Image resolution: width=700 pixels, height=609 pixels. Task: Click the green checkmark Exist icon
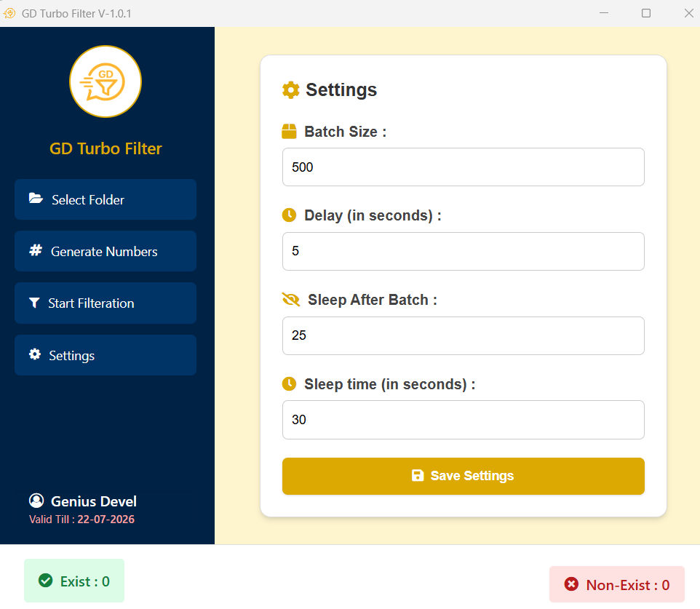tap(45, 581)
